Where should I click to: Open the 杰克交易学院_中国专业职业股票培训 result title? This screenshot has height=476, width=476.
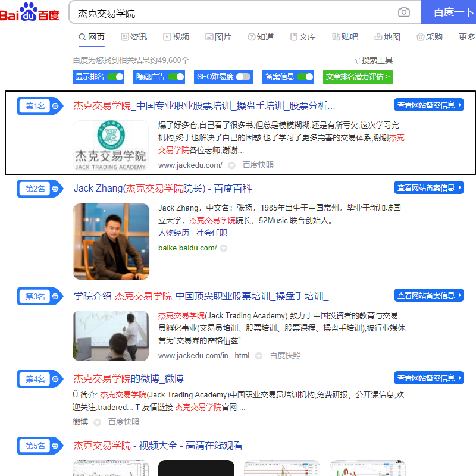[204, 106]
